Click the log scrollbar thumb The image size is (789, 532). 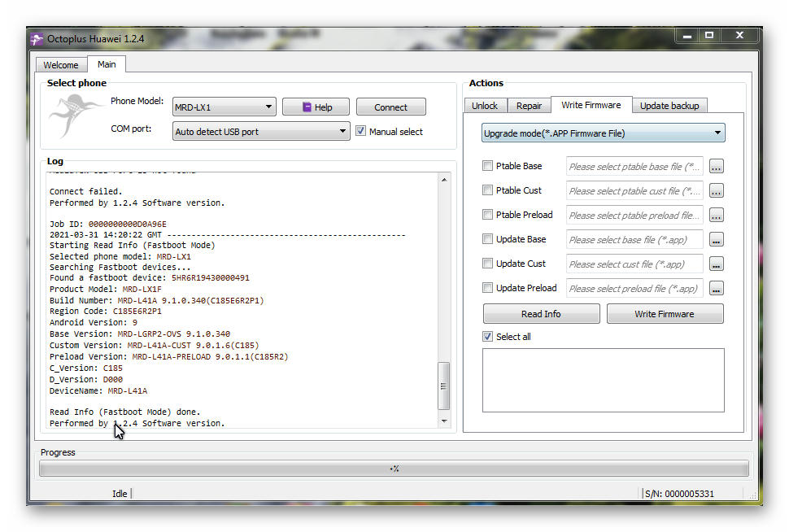point(443,386)
